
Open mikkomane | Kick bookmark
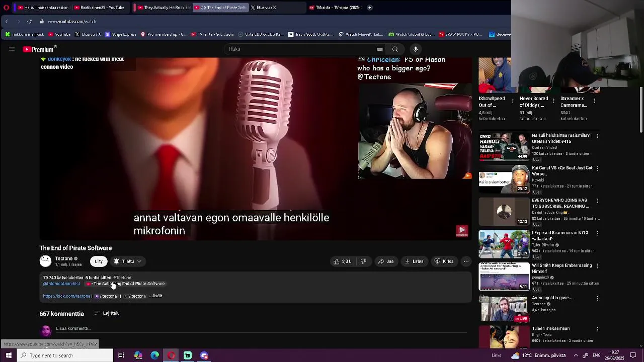(25, 34)
